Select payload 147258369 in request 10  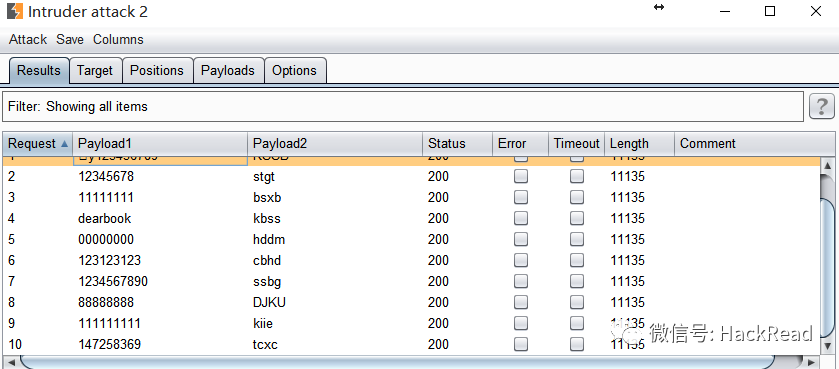point(160,344)
